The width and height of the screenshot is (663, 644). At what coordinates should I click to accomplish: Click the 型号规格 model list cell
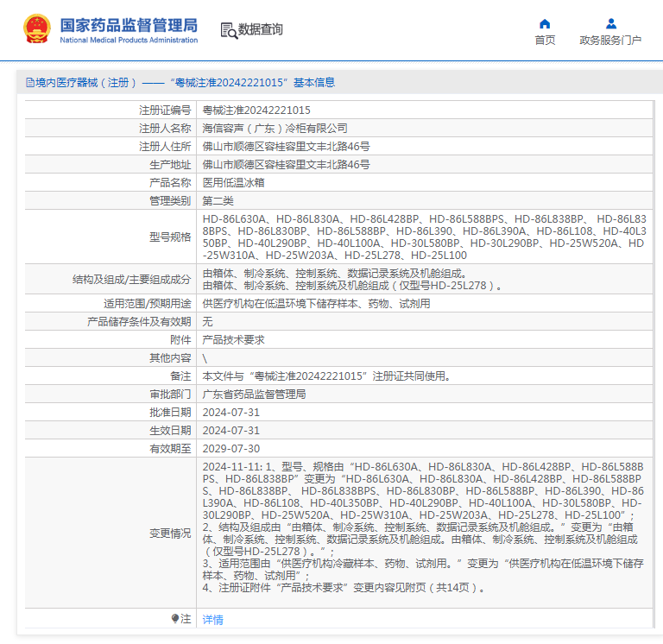(425, 237)
